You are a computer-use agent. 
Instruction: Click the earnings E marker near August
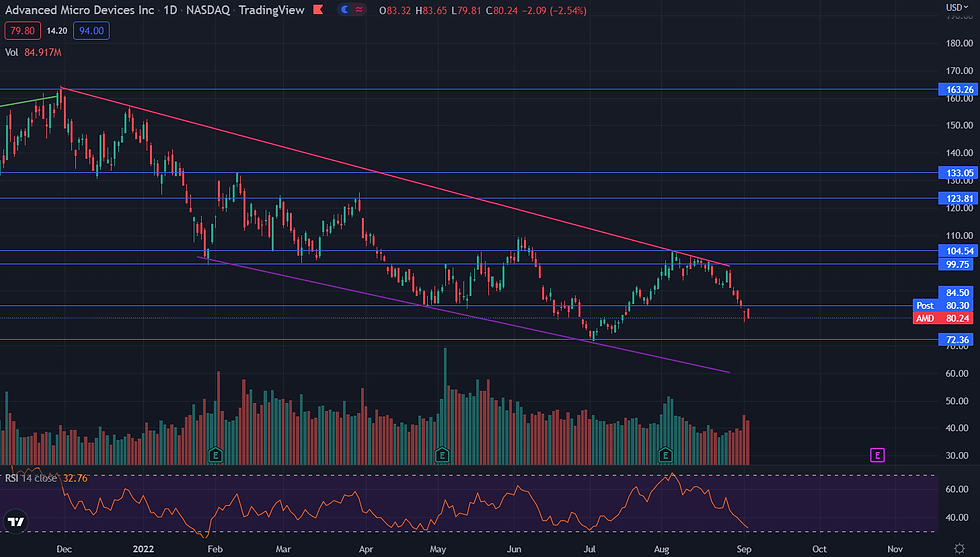click(x=665, y=454)
